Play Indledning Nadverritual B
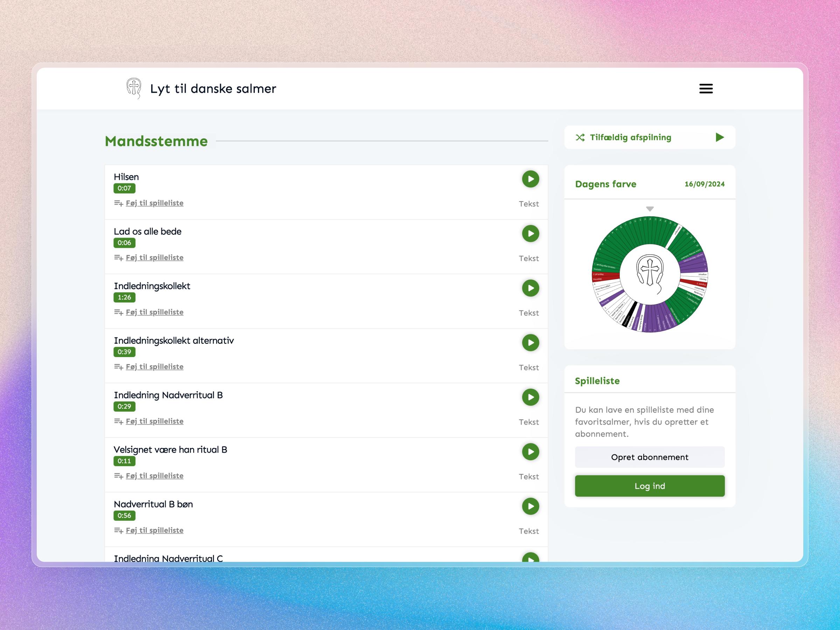Image resolution: width=840 pixels, height=630 pixels. click(x=530, y=397)
